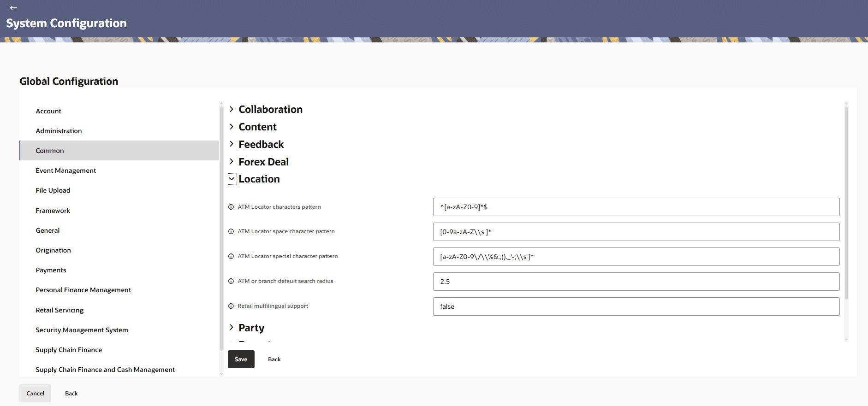Image resolution: width=868 pixels, height=406 pixels.
Task: Open Event Management category
Action: click(x=119, y=171)
